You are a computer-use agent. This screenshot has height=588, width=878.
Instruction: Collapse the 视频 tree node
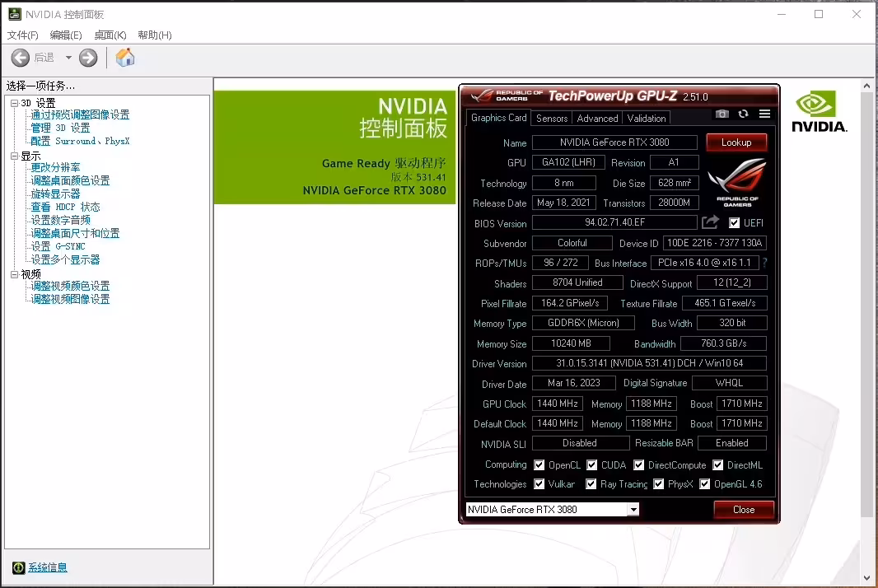click(x=15, y=274)
